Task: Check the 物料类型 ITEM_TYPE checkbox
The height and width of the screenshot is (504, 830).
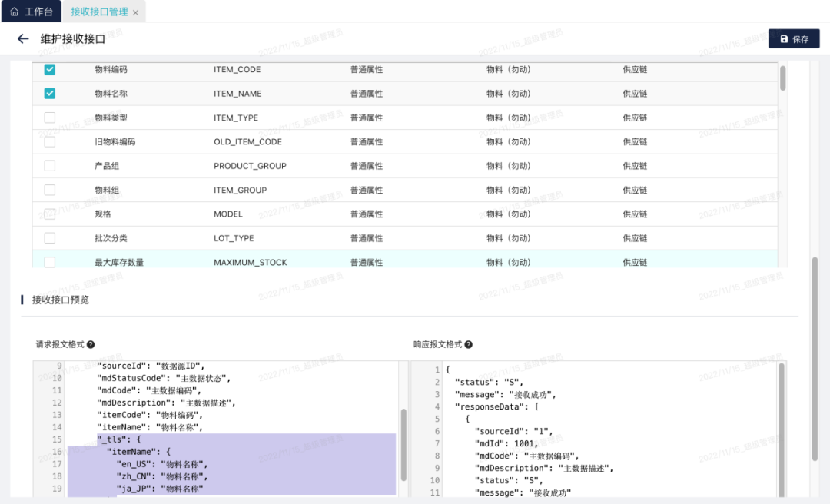Action: (x=50, y=118)
